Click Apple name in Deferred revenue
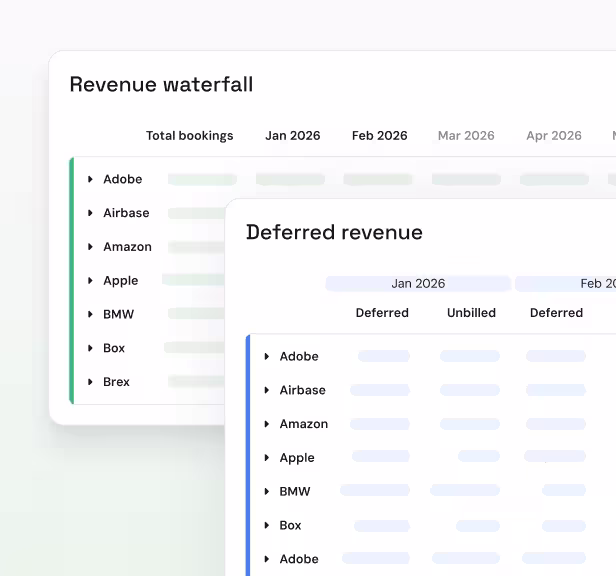Image resolution: width=616 pixels, height=576 pixels. [297, 458]
